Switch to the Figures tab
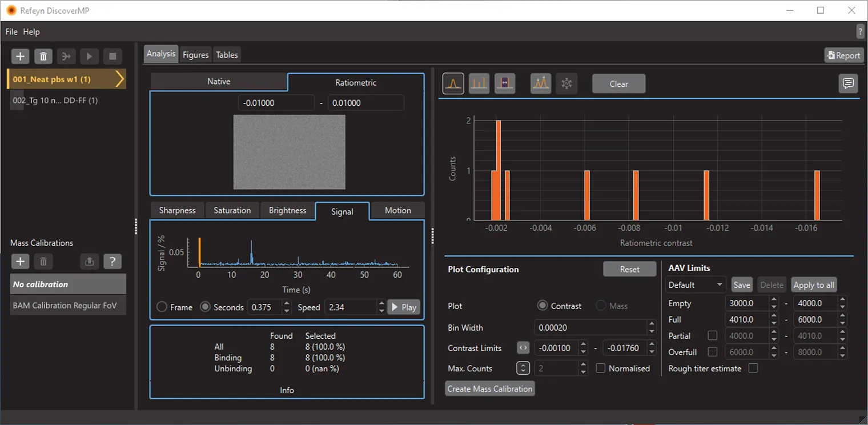 pyautogui.click(x=196, y=55)
